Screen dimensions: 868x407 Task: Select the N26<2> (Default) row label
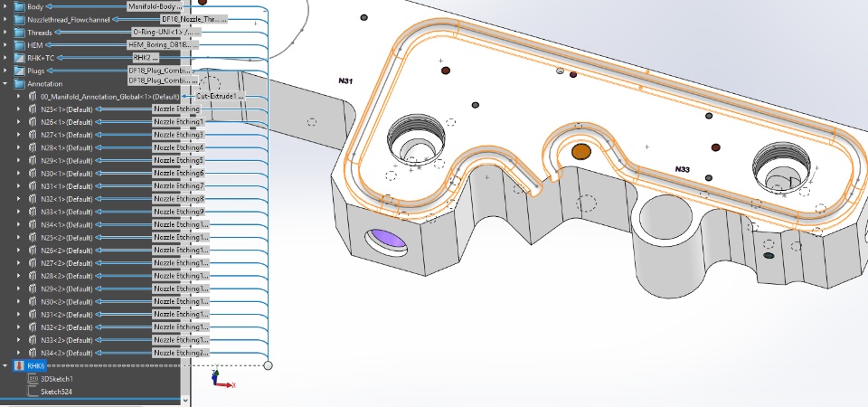tap(66, 251)
